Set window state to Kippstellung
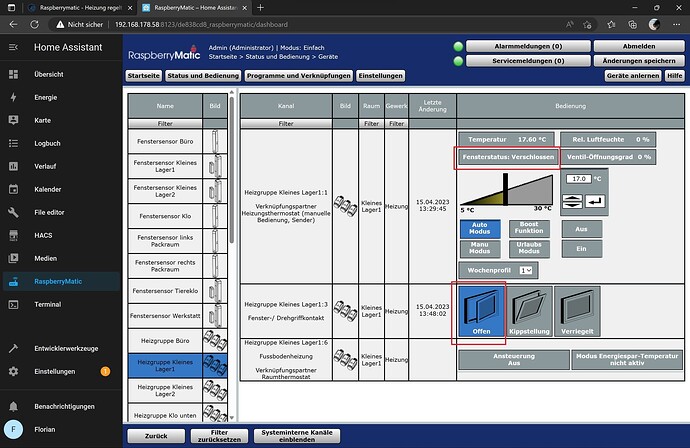This screenshot has width=690, height=448. pos(529,312)
